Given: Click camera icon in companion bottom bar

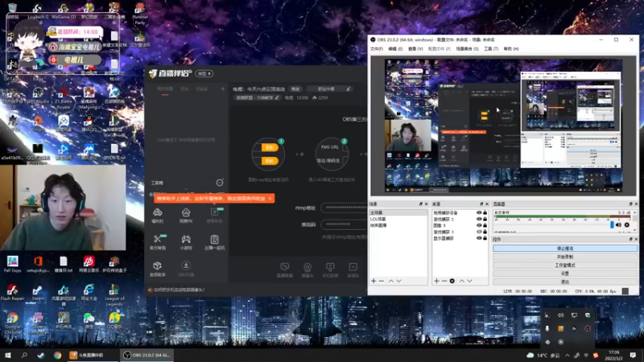Looking at the screenshot, I should point(308,269).
